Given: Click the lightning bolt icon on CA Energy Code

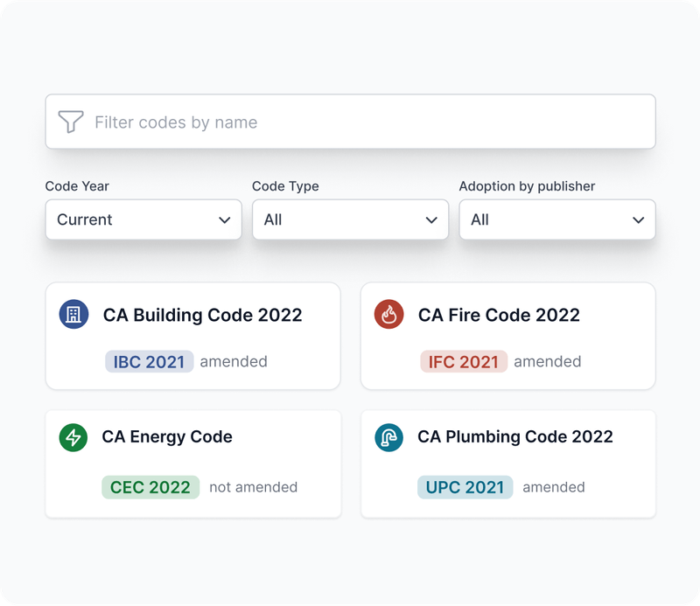Looking at the screenshot, I should point(73,437).
